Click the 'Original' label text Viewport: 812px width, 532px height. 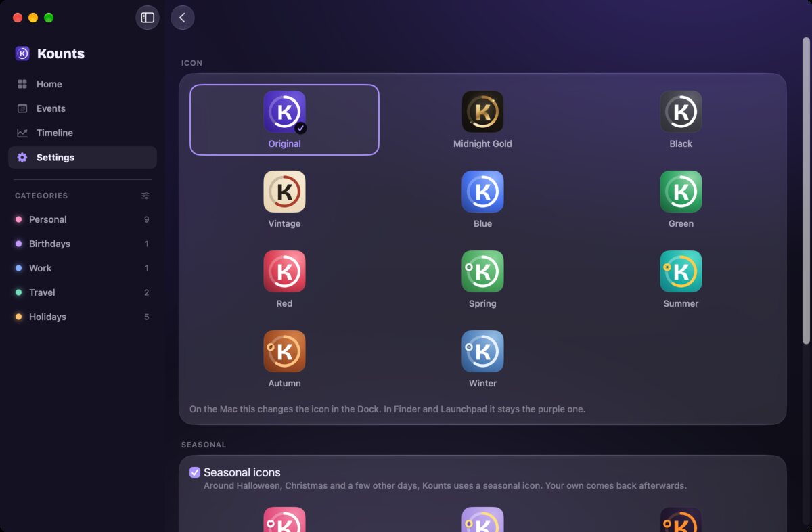284,143
